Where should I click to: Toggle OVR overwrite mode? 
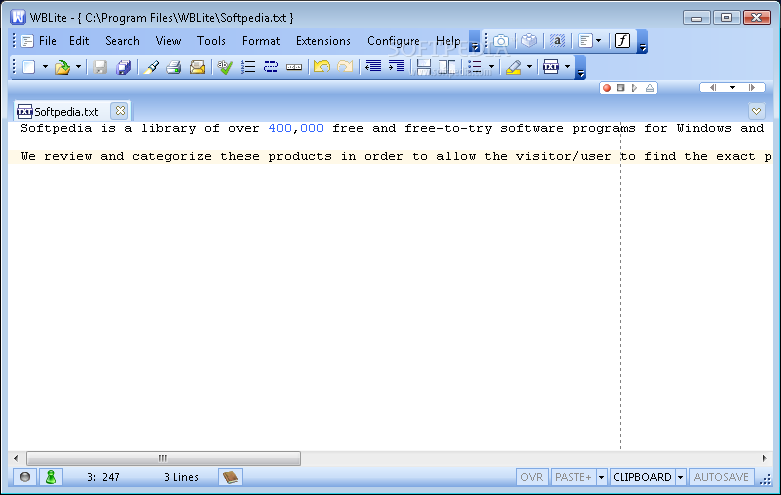point(532,477)
